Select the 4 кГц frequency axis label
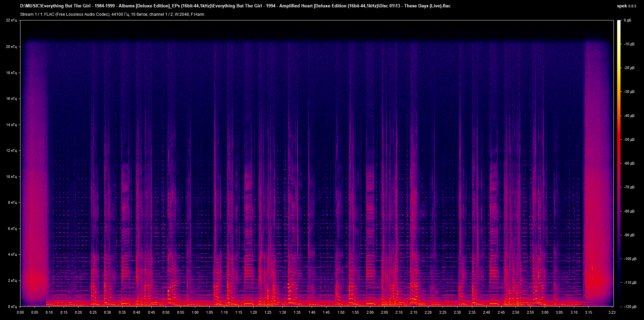 pos(12,254)
